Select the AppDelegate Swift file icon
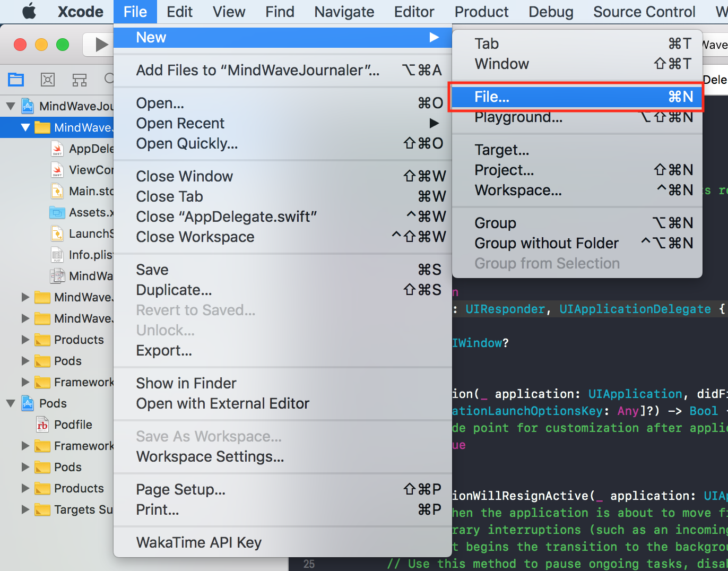The height and width of the screenshot is (571, 728). click(56, 149)
